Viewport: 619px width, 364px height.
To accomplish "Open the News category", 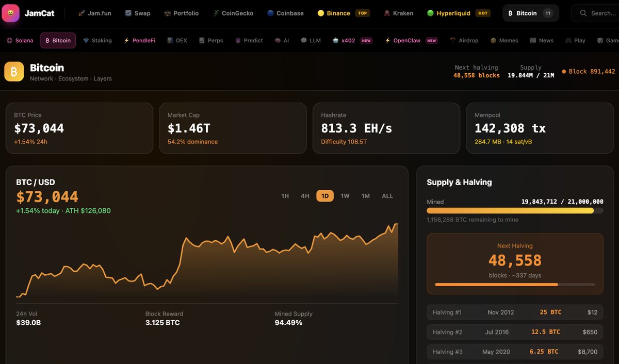I will click(x=542, y=40).
